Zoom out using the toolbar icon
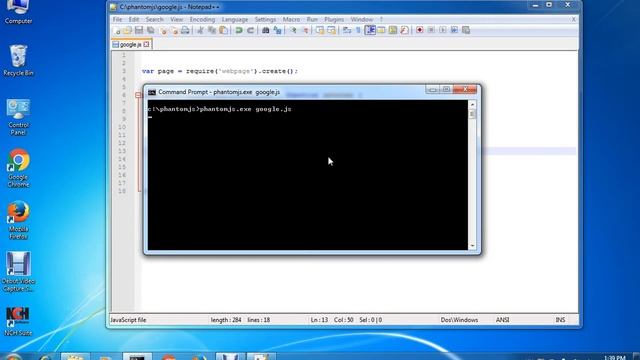The height and width of the screenshot is (360, 640). click(305, 30)
